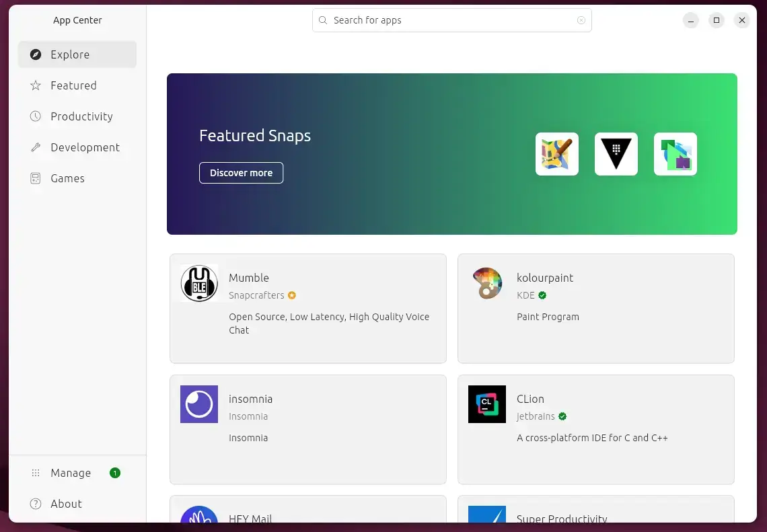Click the Manage grid icon in sidebar
The height and width of the screenshot is (532, 767).
[35, 473]
